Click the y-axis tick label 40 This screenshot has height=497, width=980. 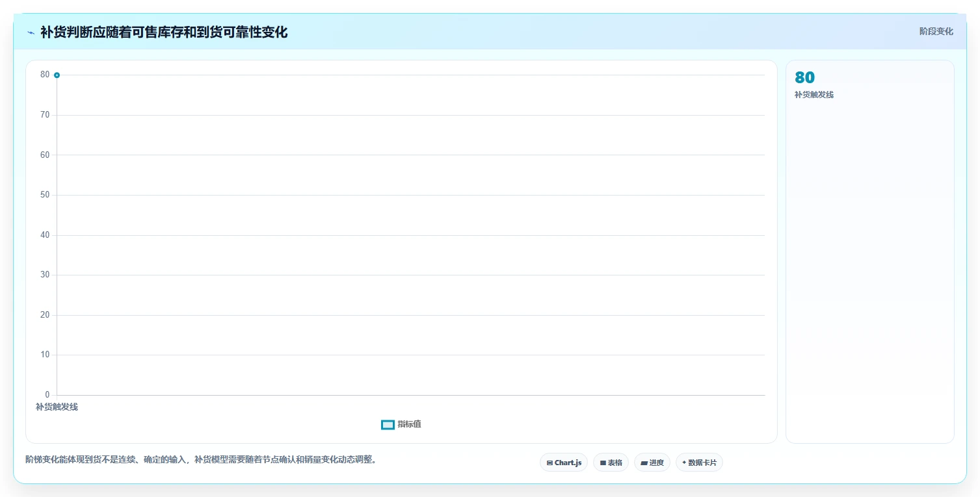pyautogui.click(x=45, y=235)
